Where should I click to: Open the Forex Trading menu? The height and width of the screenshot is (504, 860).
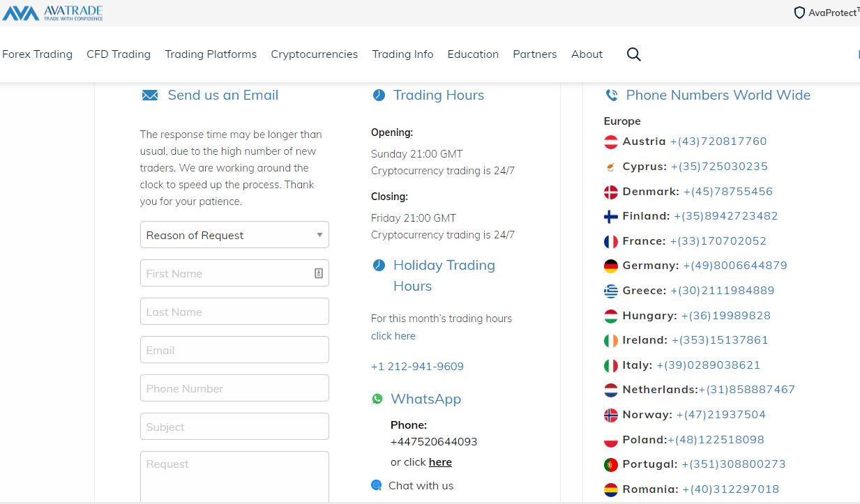point(38,54)
